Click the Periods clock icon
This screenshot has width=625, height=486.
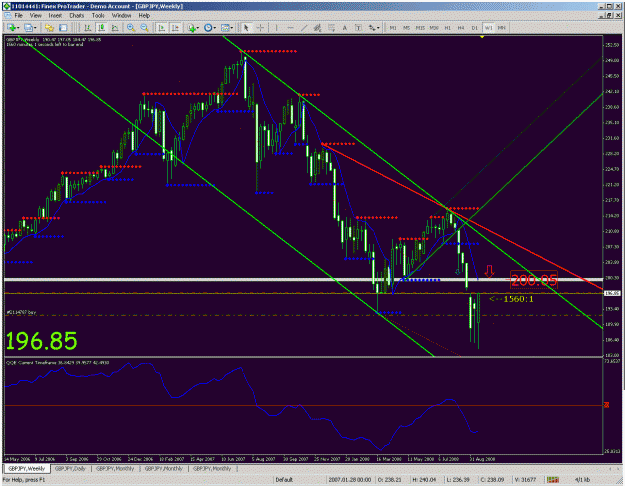[208, 28]
